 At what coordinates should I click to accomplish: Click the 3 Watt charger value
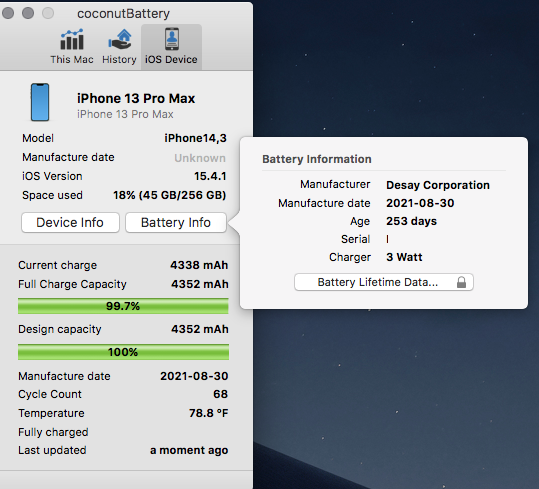point(404,257)
